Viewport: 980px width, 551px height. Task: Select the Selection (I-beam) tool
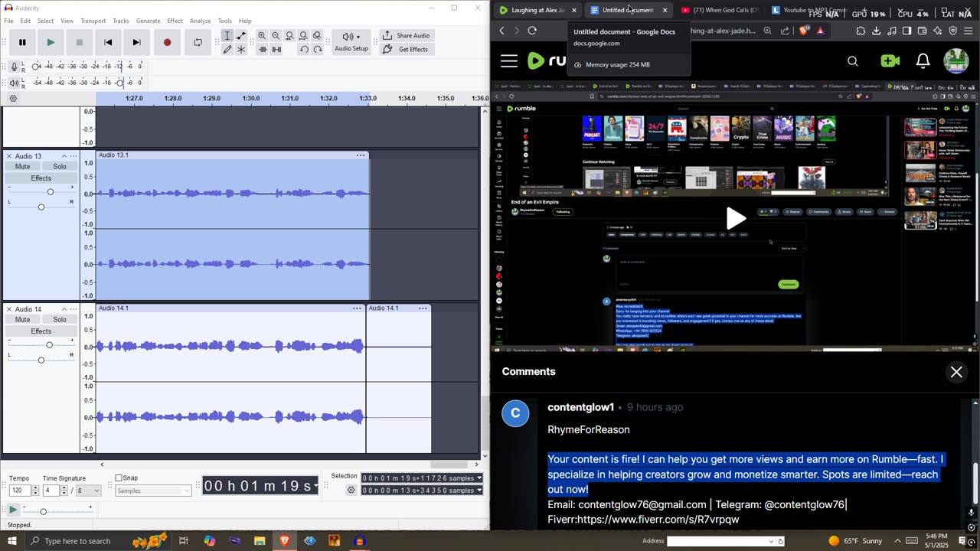click(x=227, y=36)
